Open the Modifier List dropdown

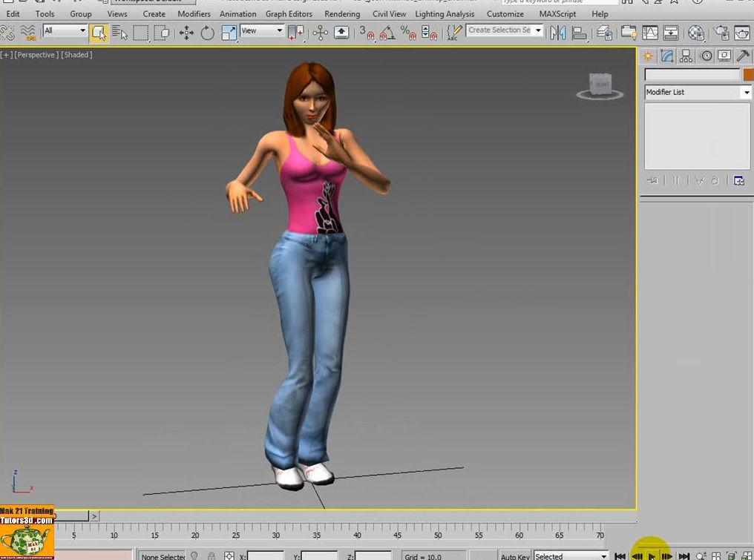point(698,92)
